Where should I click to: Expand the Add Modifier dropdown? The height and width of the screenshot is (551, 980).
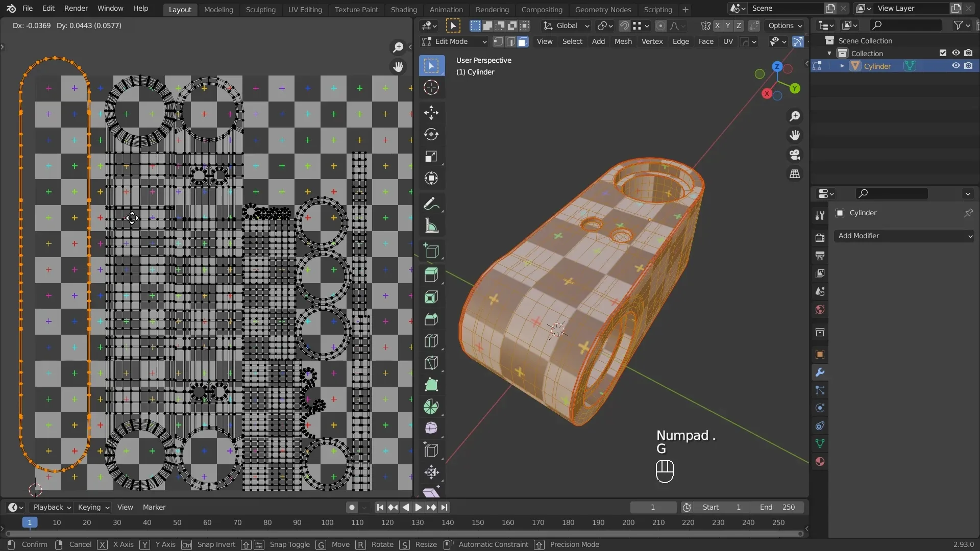point(904,236)
